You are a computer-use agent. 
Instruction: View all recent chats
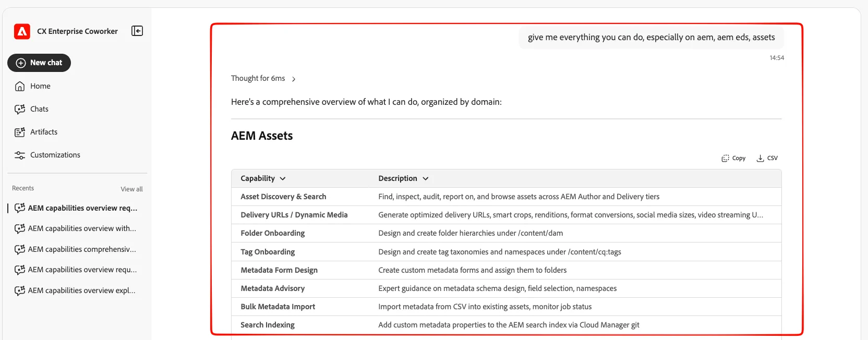[x=131, y=189]
